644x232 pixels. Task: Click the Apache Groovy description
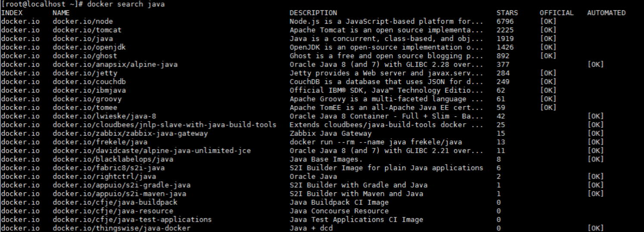pos(386,99)
